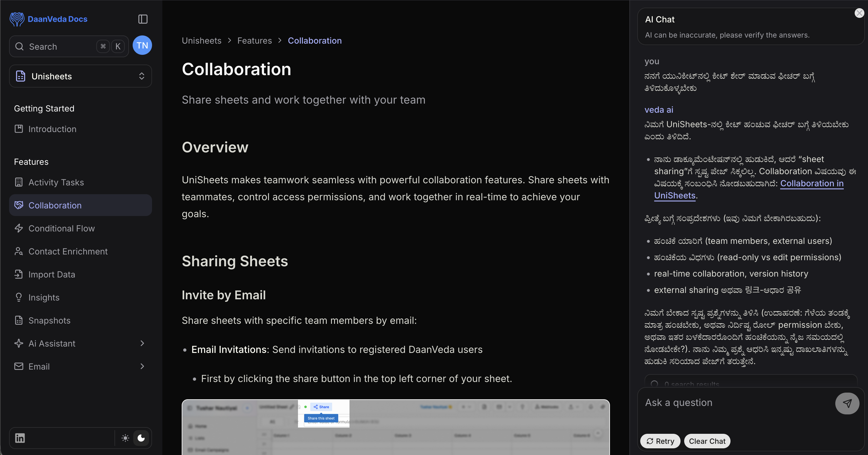Image resolution: width=868 pixels, height=455 pixels.
Task: Click the Retry button
Action: pyautogui.click(x=660, y=441)
